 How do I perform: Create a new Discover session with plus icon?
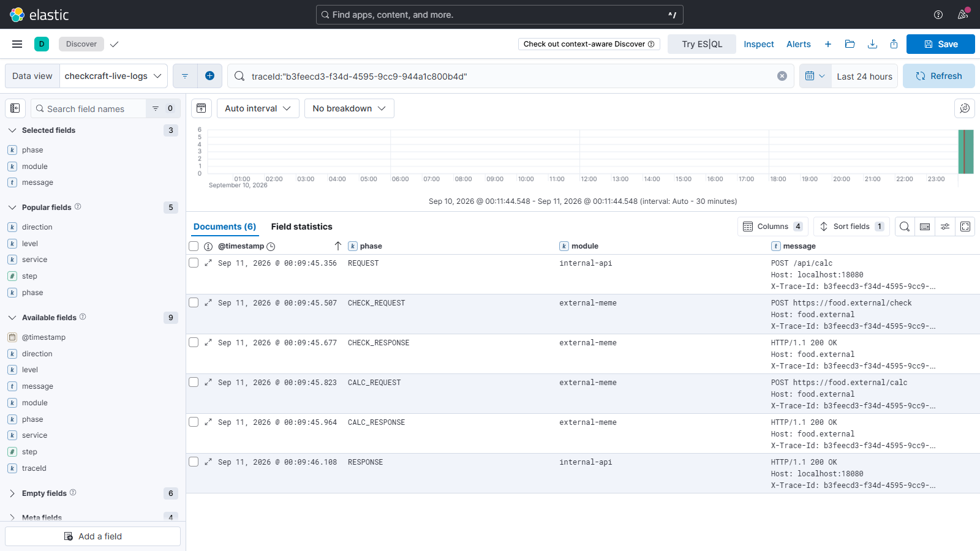[828, 44]
